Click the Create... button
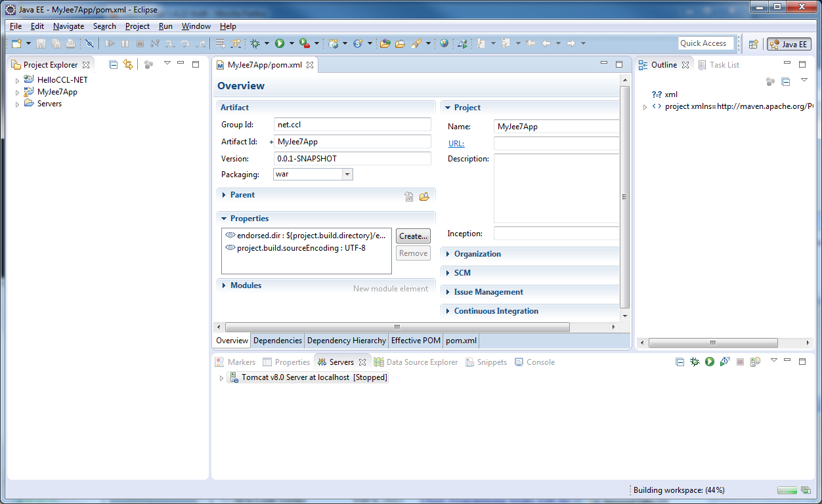Image resolution: width=822 pixels, height=504 pixels. coord(413,236)
